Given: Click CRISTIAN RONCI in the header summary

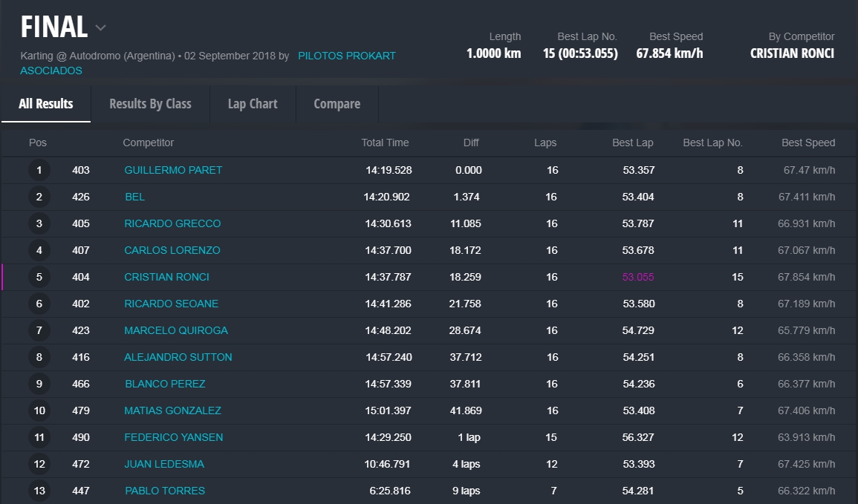Looking at the screenshot, I should [792, 53].
